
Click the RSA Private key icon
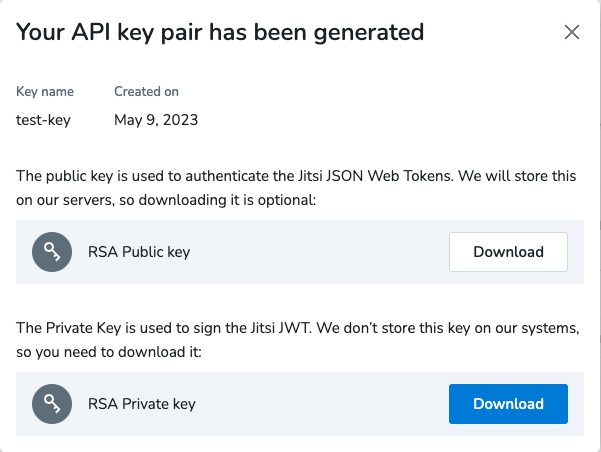pyautogui.click(x=49, y=404)
